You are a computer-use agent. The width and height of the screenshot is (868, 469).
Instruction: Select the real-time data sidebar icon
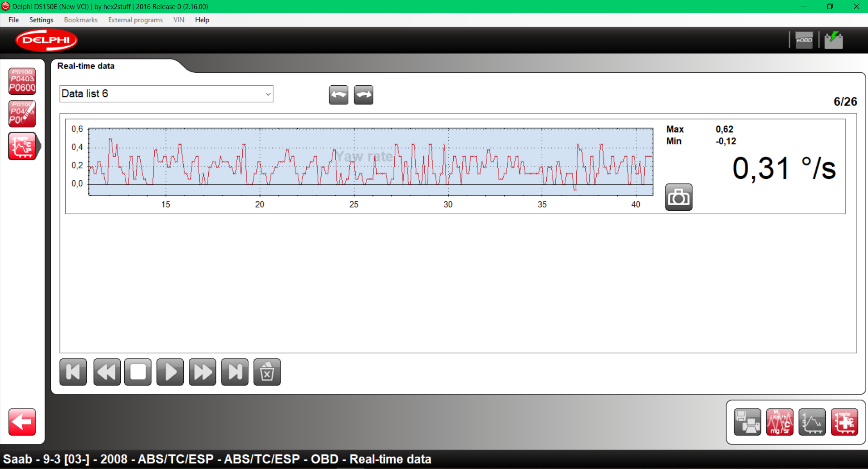tap(22, 146)
